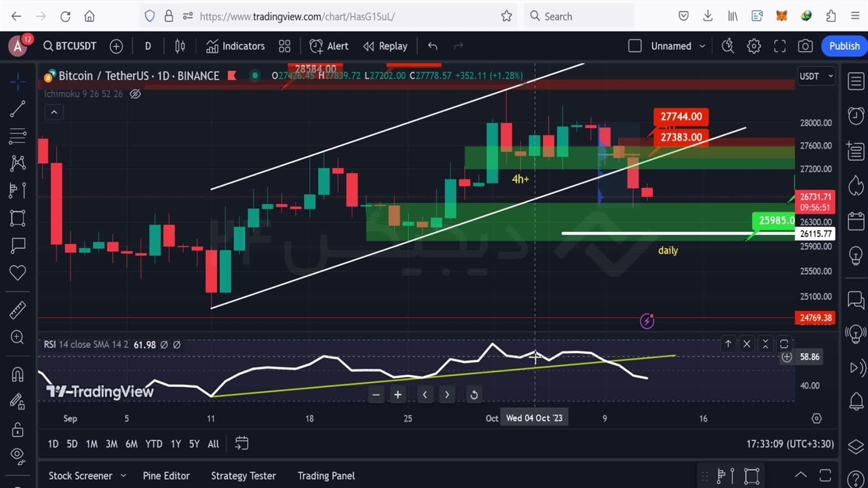Open the Unnamed layout dropdown arrow
Screen dimensions: 868x488
[x=702, y=46]
